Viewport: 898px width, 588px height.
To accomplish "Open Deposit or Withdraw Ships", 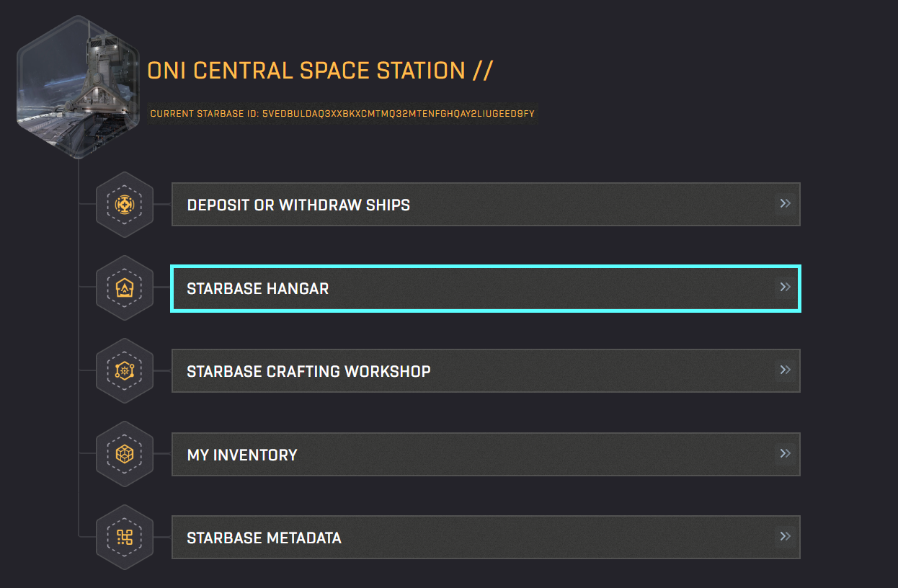I will tap(298, 205).
